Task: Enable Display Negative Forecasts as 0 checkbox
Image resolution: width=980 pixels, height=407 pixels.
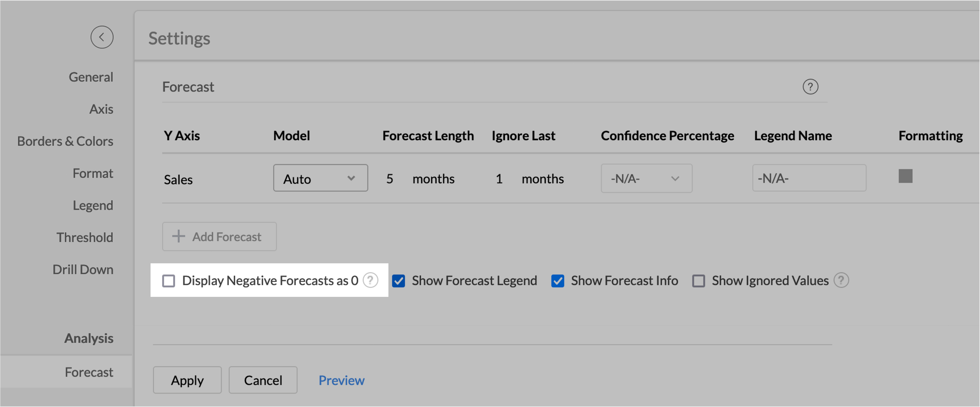Action: [x=168, y=281]
